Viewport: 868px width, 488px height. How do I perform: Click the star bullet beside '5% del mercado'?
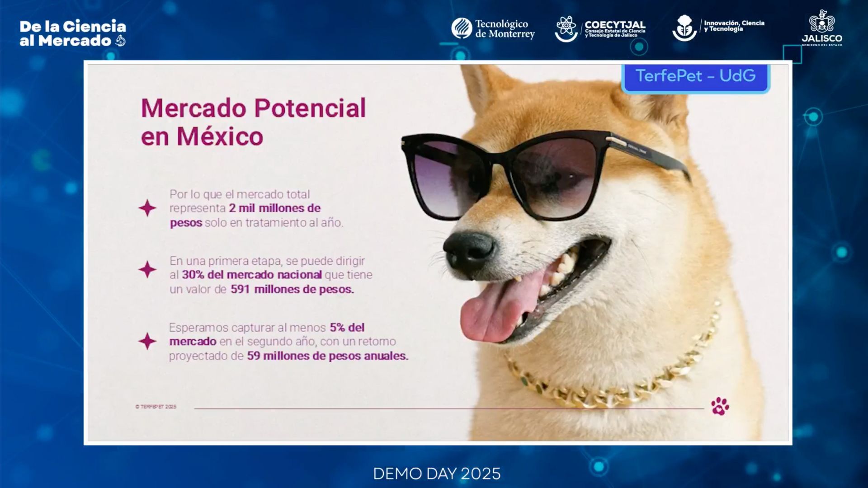pyautogui.click(x=147, y=341)
